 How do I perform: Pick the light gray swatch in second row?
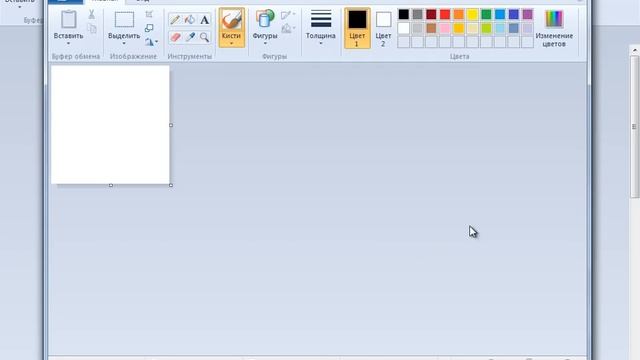point(418,28)
